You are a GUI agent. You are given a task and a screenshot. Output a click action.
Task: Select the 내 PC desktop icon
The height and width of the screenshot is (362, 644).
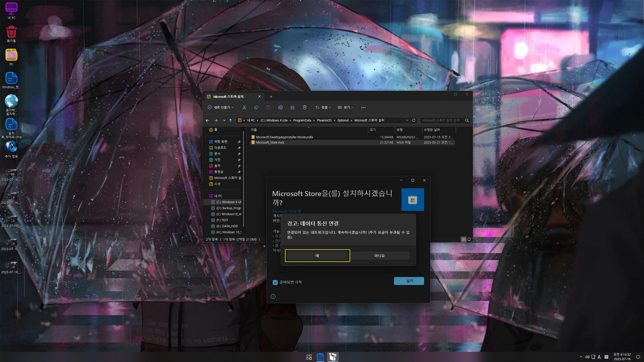coord(11,11)
